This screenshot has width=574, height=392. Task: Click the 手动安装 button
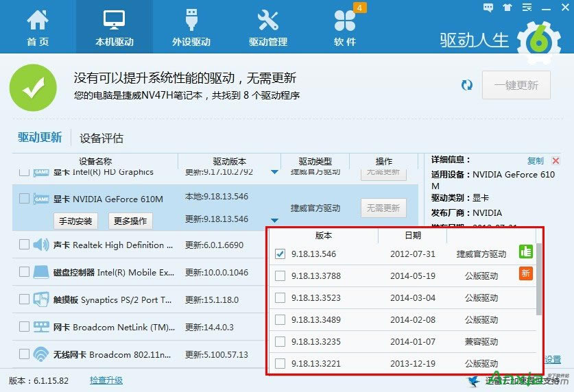coord(75,221)
